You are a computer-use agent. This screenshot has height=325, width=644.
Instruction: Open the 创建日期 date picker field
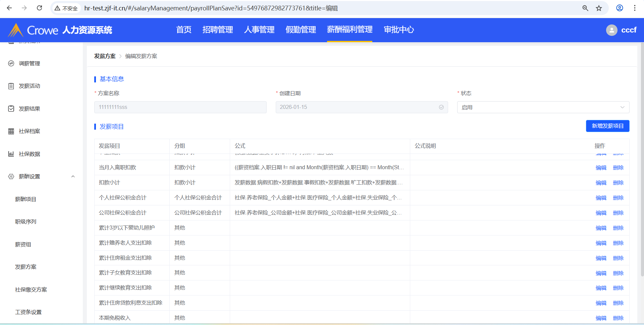pyautogui.click(x=361, y=107)
